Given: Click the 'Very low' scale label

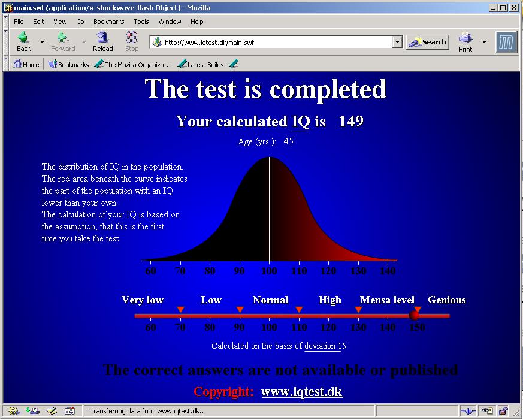Looking at the screenshot, I should coord(143,300).
